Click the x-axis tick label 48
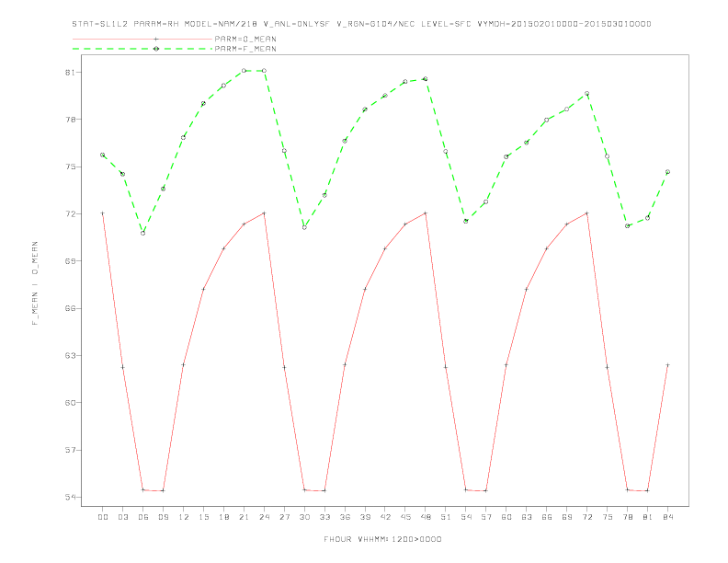Image resolution: width=728 pixels, height=563 pixels. click(426, 517)
